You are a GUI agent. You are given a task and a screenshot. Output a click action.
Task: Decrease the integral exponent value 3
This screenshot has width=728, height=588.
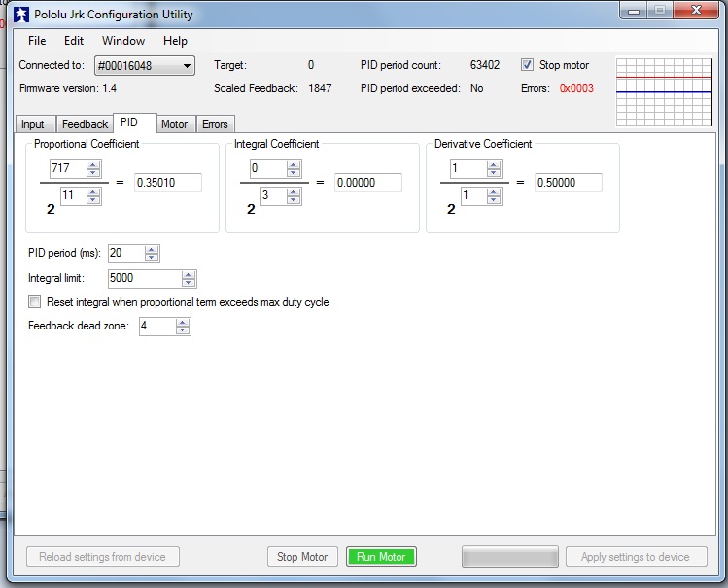[x=294, y=199]
